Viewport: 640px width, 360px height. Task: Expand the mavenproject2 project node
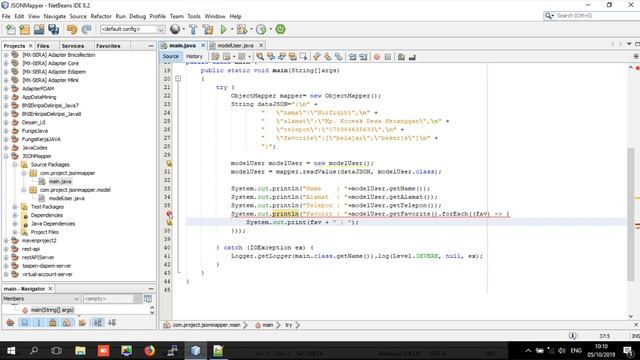[x=6, y=241]
